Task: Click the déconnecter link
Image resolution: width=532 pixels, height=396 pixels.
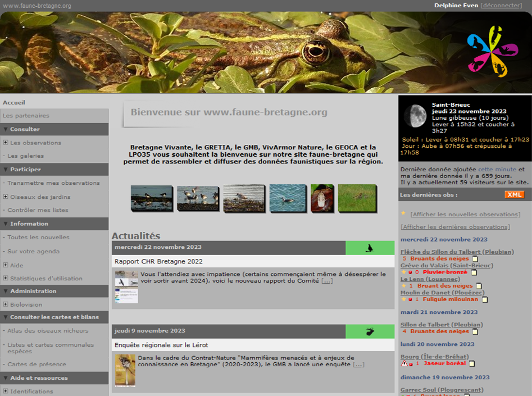Action: [502, 6]
